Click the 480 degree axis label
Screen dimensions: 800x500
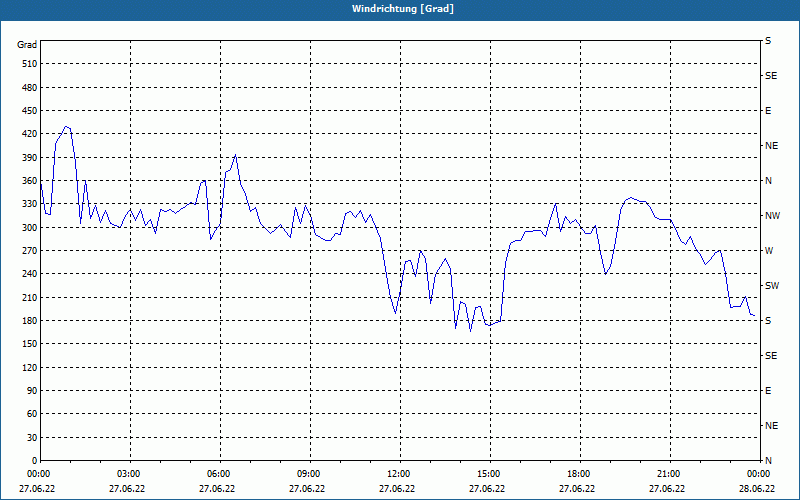[30, 87]
